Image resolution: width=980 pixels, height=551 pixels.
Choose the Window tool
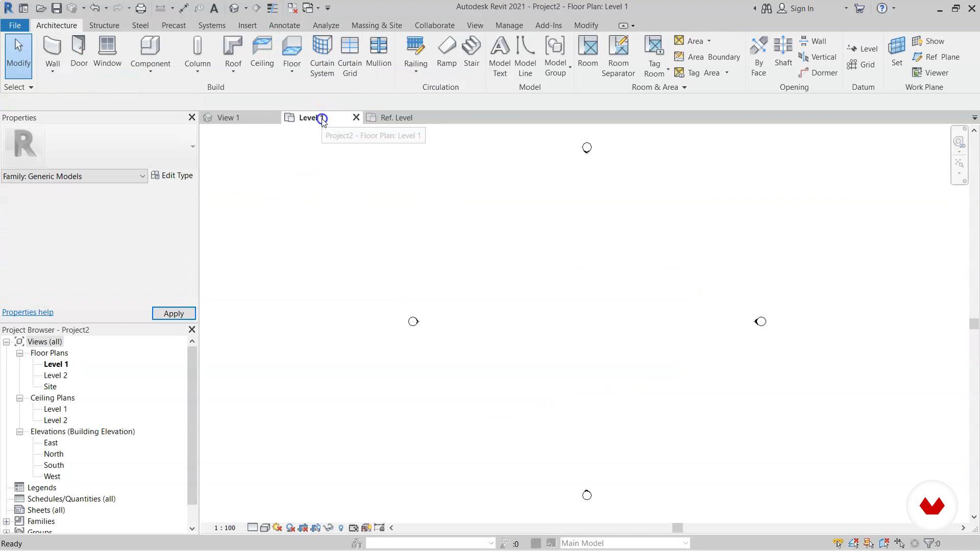coord(107,53)
